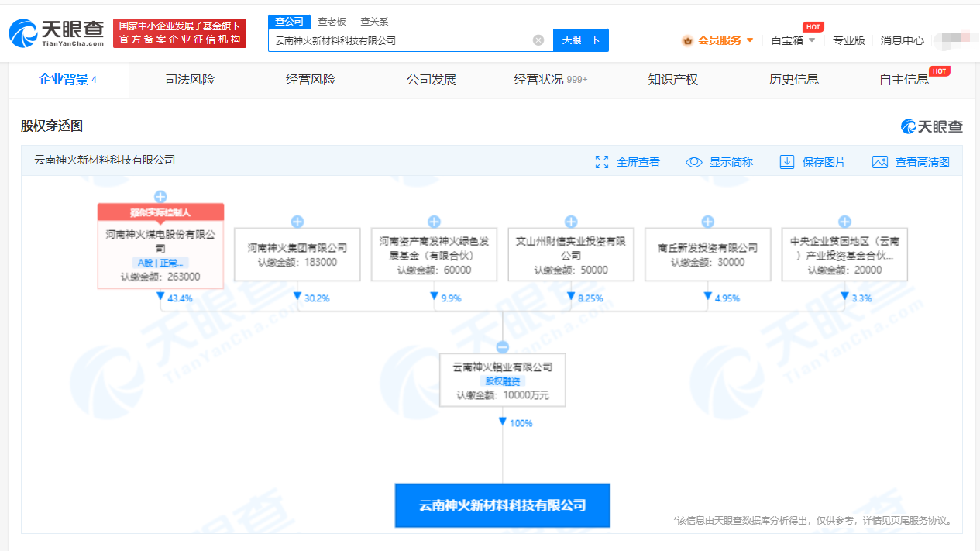
Task: Open the 消息中心 link
Action: (903, 40)
